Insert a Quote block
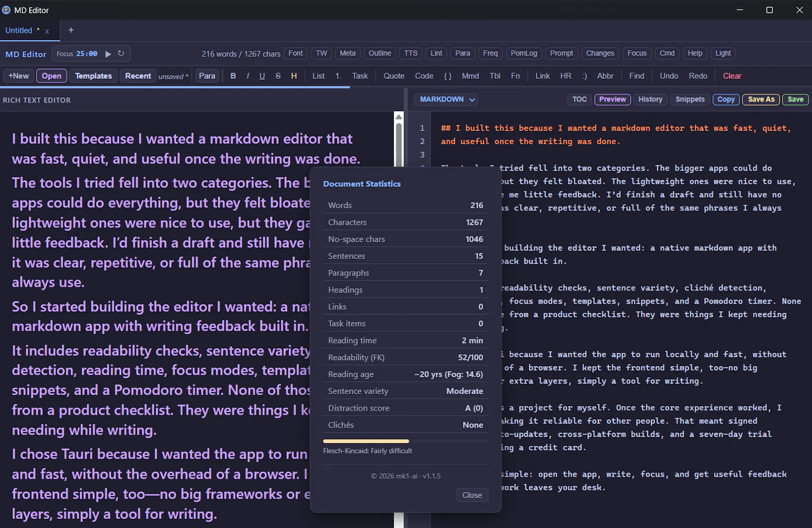 coord(394,76)
